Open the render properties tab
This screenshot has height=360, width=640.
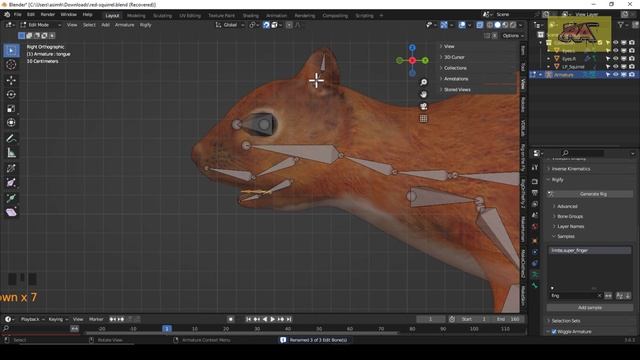[x=535, y=181]
